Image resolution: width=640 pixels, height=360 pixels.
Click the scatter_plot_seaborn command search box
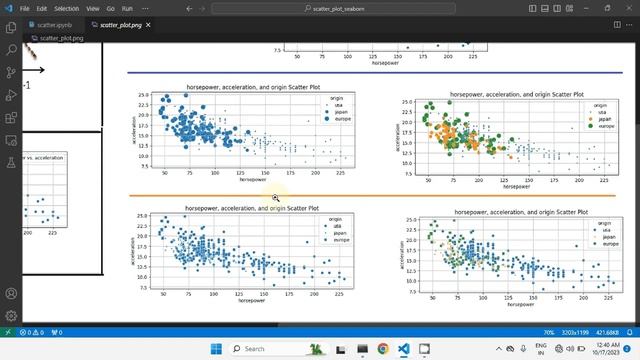click(x=333, y=9)
